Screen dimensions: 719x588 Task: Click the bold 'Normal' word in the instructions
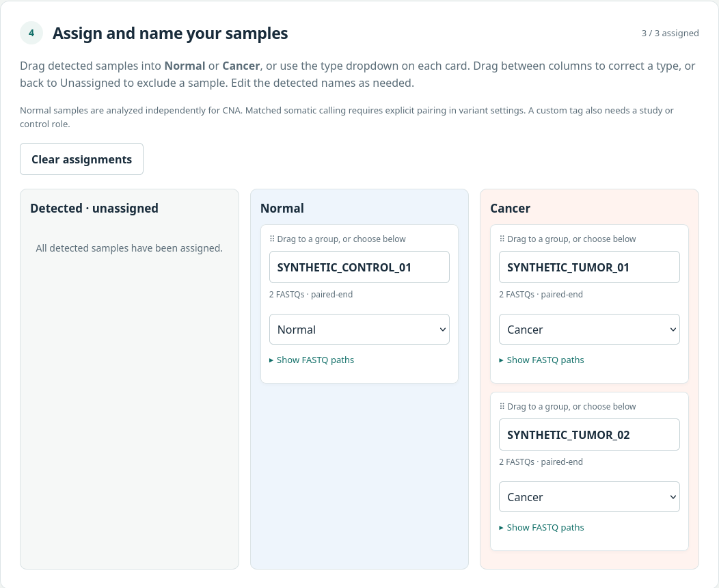pos(185,66)
